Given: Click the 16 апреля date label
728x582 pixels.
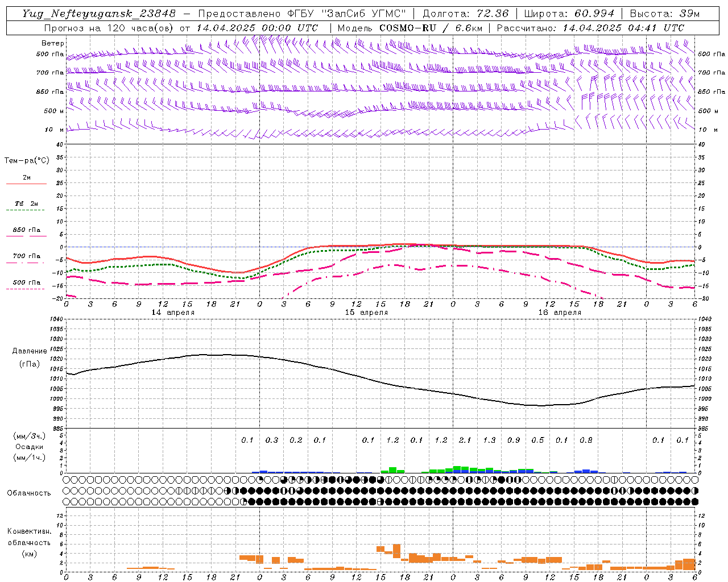Looking at the screenshot, I should (560, 313).
